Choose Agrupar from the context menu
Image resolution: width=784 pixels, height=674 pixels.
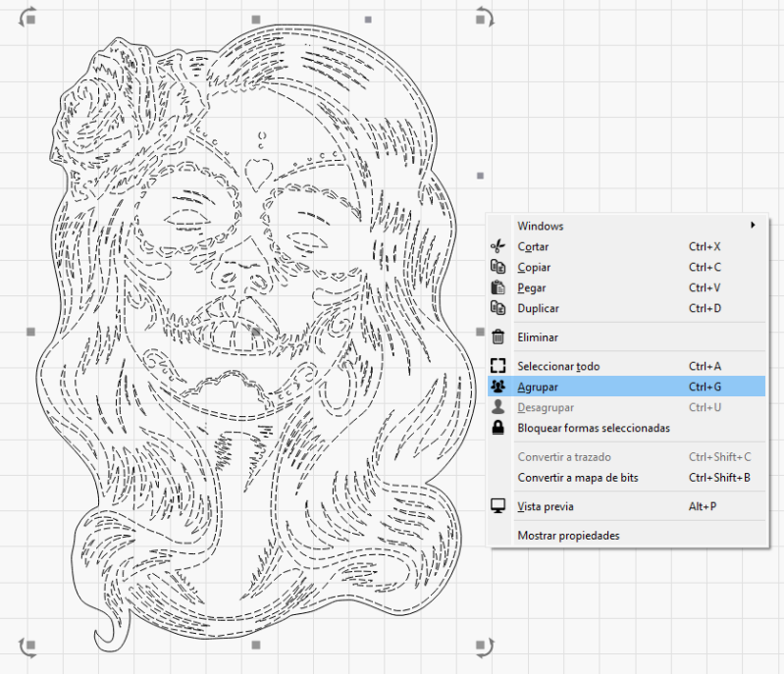pos(538,387)
